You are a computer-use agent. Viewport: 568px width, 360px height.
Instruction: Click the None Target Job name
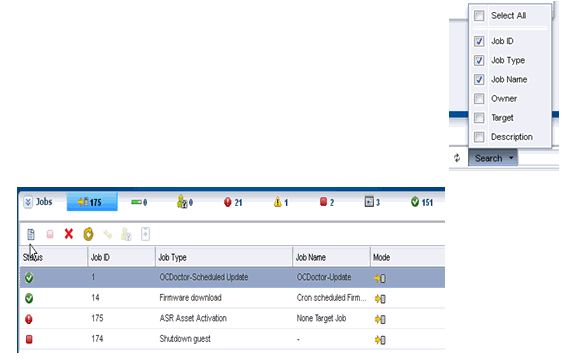321,318
